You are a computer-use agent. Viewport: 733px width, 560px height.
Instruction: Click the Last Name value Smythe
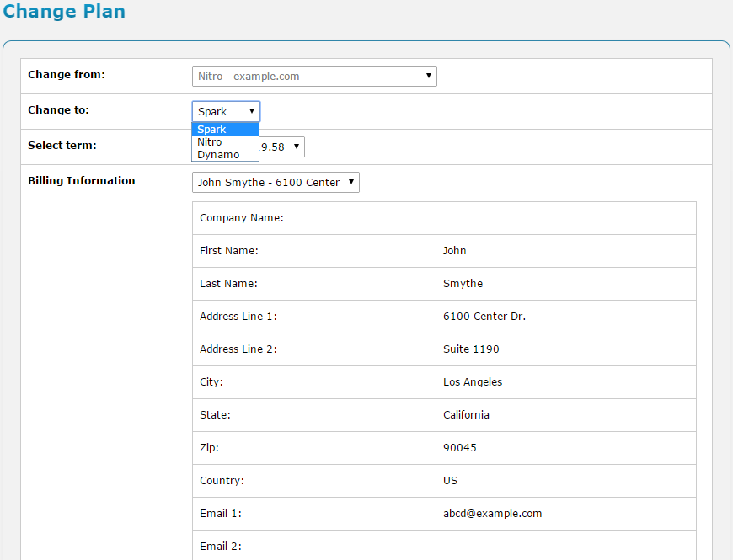463,284
